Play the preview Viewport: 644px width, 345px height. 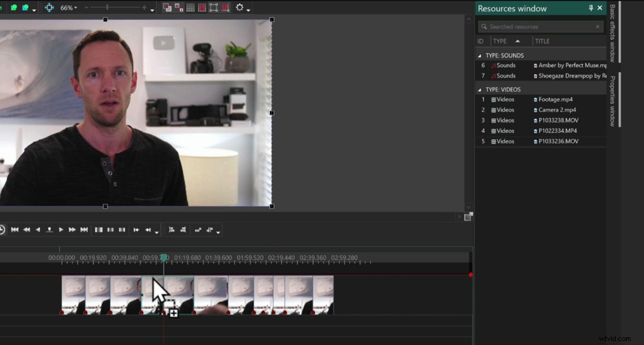click(61, 230)
